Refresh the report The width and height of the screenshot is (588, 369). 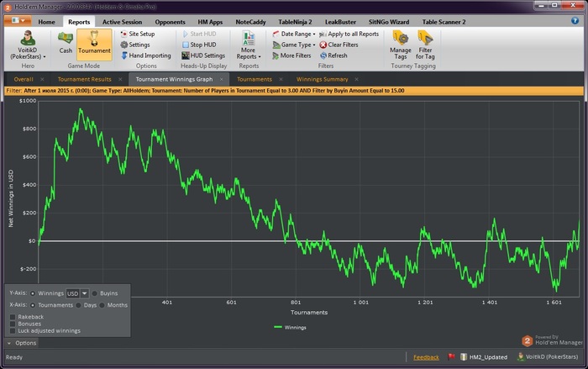point(333,55)
